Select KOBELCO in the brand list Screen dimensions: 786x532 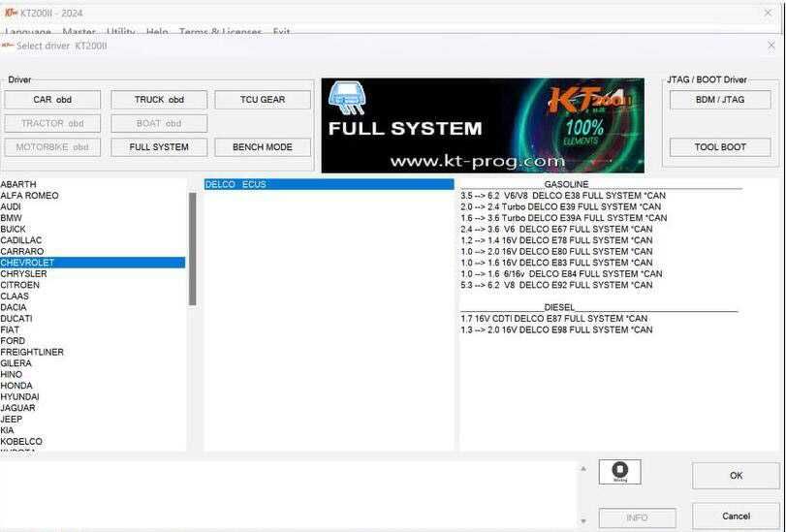coord(93,441)
